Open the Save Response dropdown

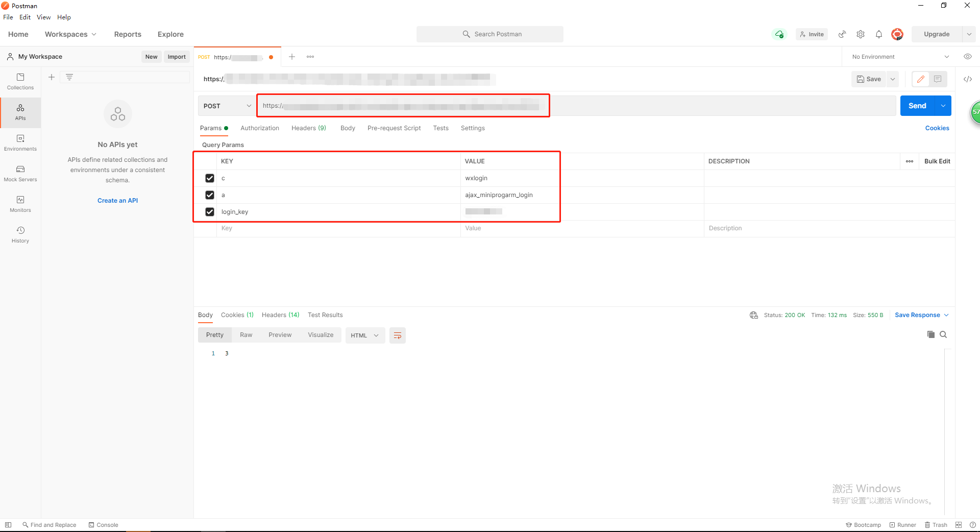[x=922, y=315]
